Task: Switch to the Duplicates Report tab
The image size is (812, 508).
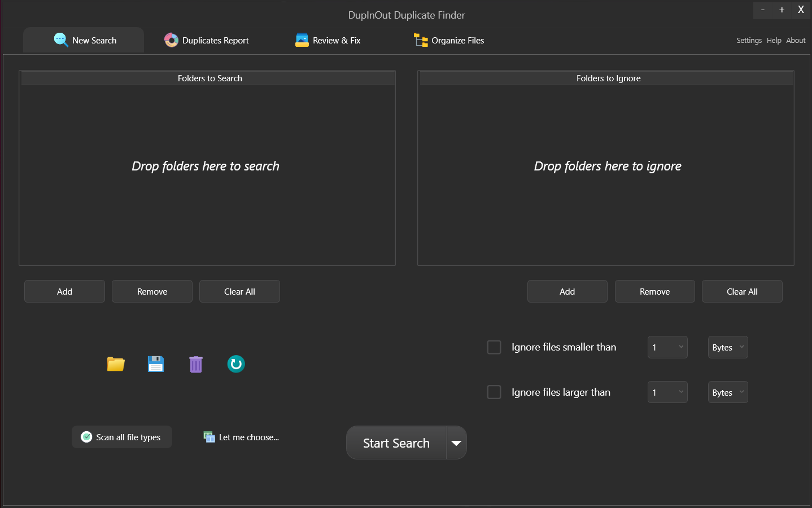Action: point(207,40)
